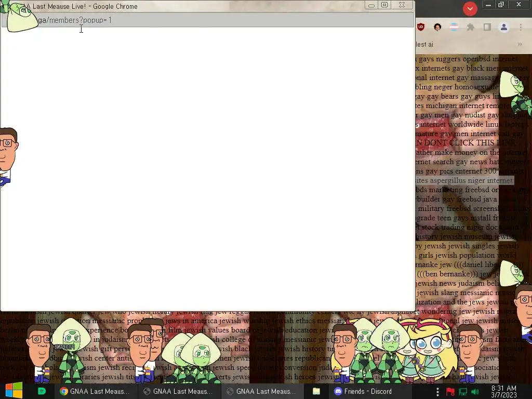Open the Extensions puzzle-piece menu
Viewport: 532px width, 399px height.
point(470,27)
